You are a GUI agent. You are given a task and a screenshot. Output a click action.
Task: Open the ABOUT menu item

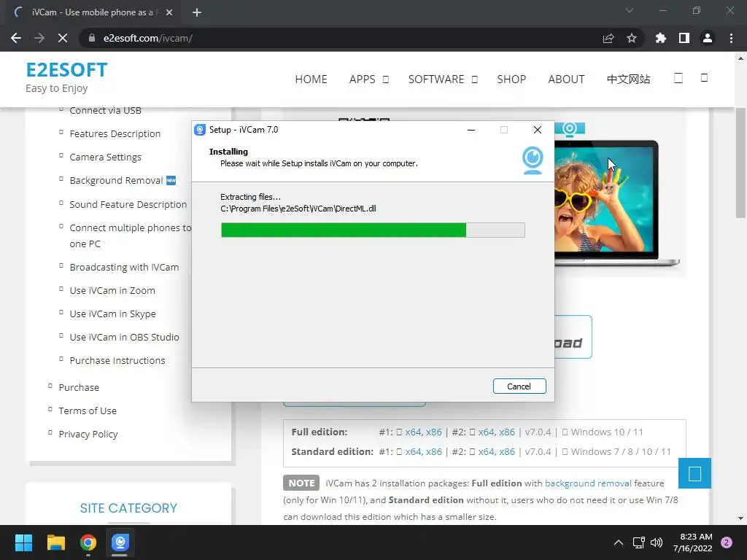click(566, 79)
